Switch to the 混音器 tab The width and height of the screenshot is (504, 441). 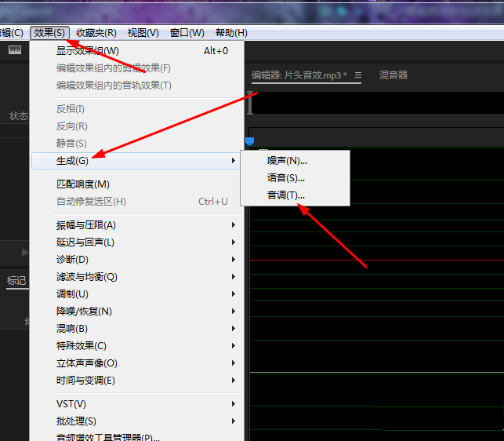[x=393, y=75]
